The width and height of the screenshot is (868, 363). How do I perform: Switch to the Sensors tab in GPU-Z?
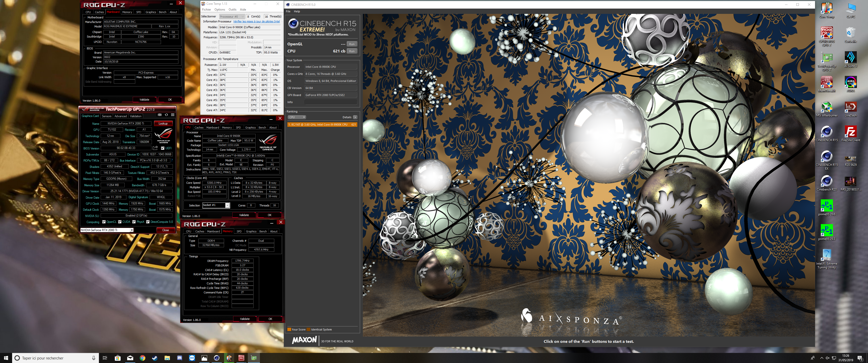106,116
